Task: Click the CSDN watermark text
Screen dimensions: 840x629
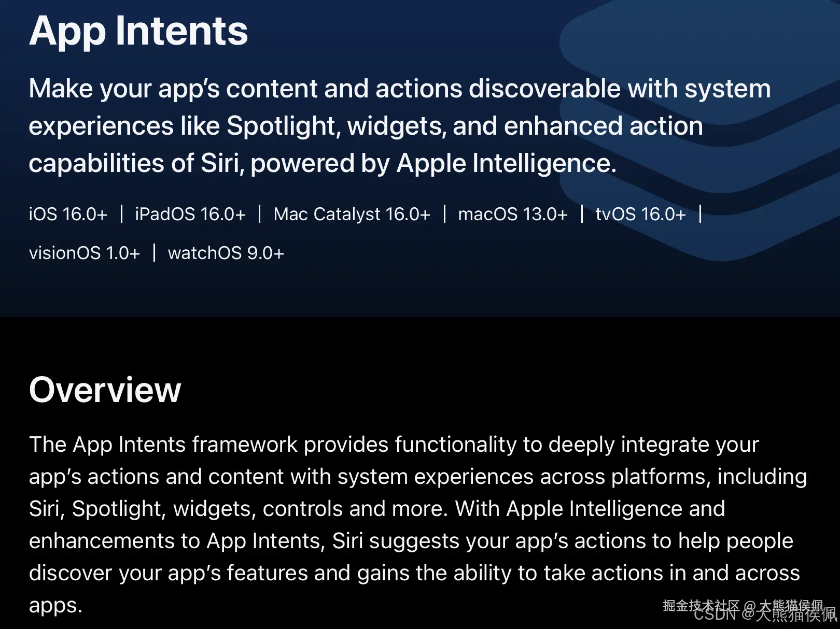Action: click(715, 615)
